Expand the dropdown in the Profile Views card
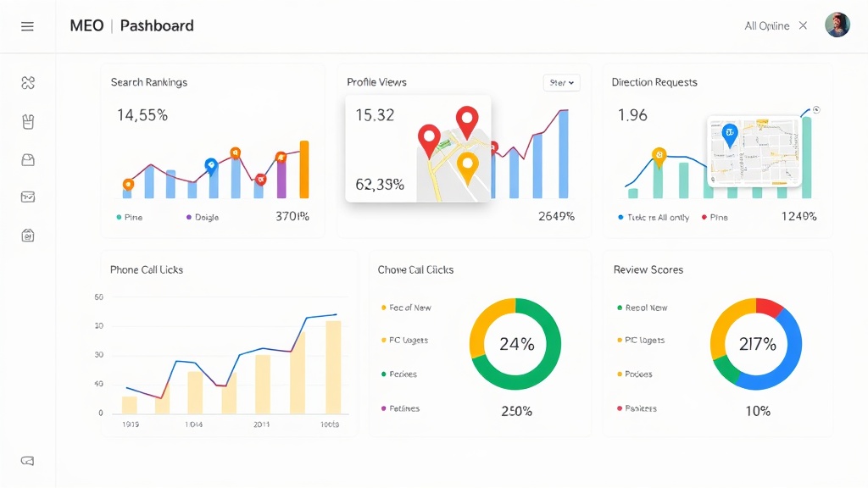Viewport: 868px width, 488px height. (561, 83)
